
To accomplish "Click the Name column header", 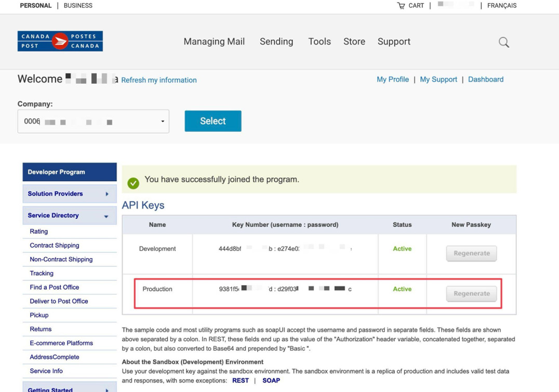I will pyautogui.click(x=157, y=225).
